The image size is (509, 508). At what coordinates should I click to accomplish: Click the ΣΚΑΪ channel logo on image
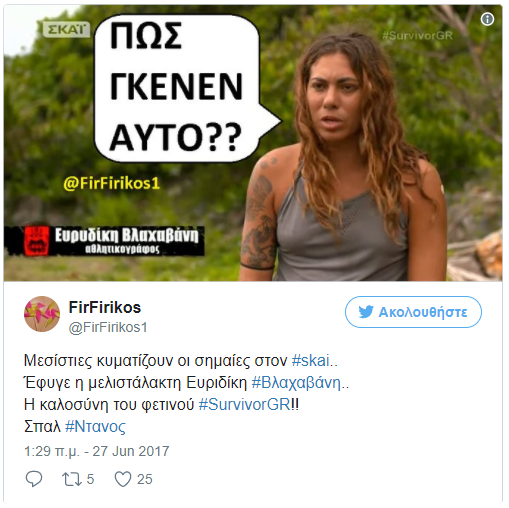click(x=66, y=30)
